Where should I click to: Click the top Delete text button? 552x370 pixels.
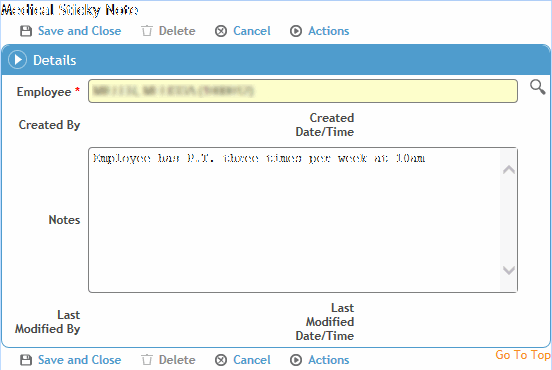(177, 31)
